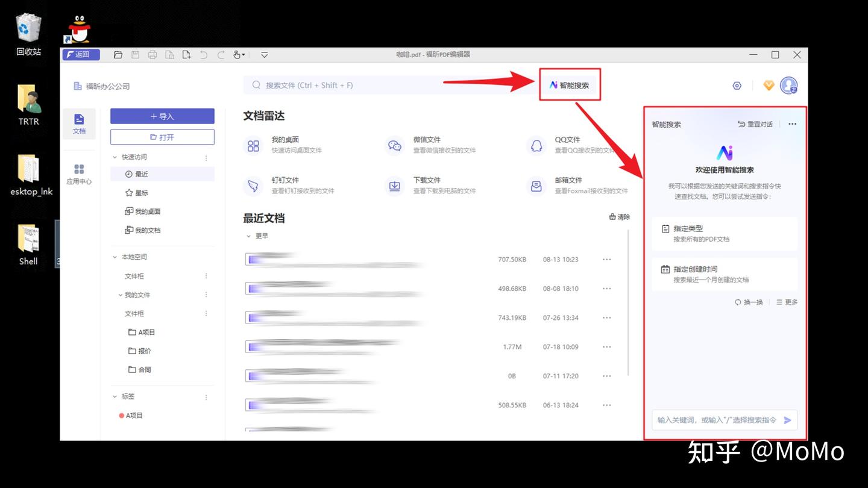Screen dimensions: 868x488
Task: Click 清除 to clear recent documents
Action: pyautogui.click(x=620, y=217)
